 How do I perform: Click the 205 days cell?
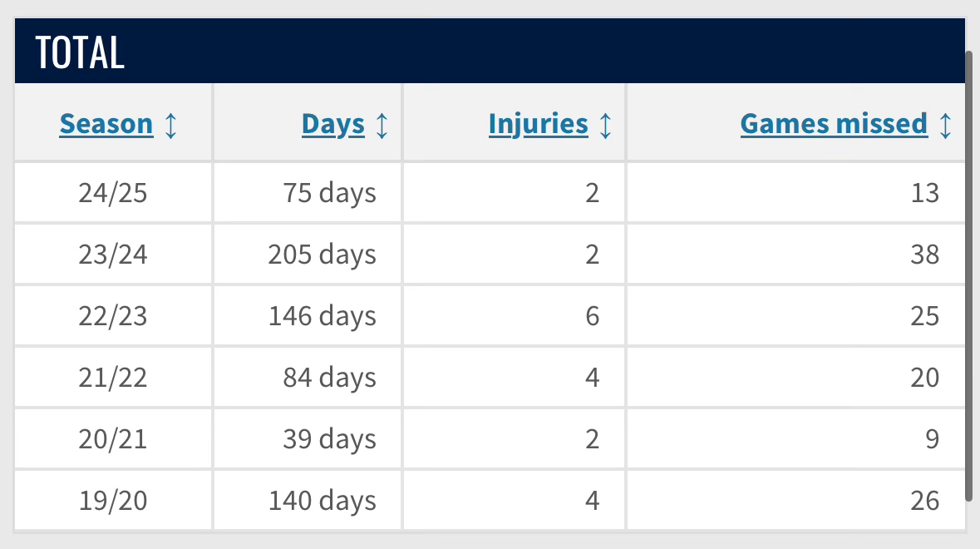322,255
